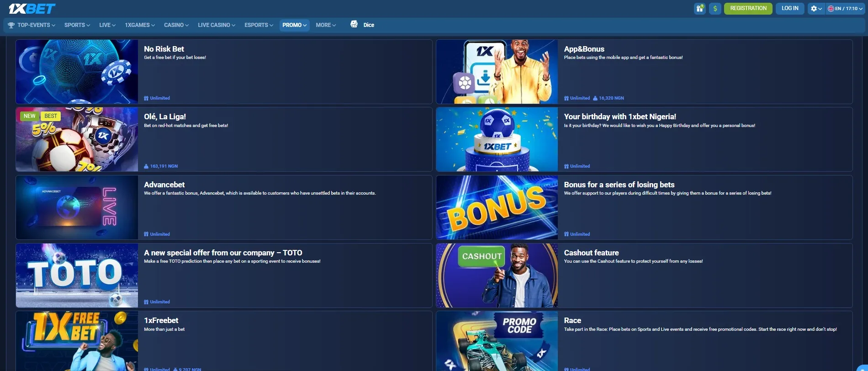Expand the LIVE dropdown arrow
The image size is (868, 371).
tap(114, 26)
